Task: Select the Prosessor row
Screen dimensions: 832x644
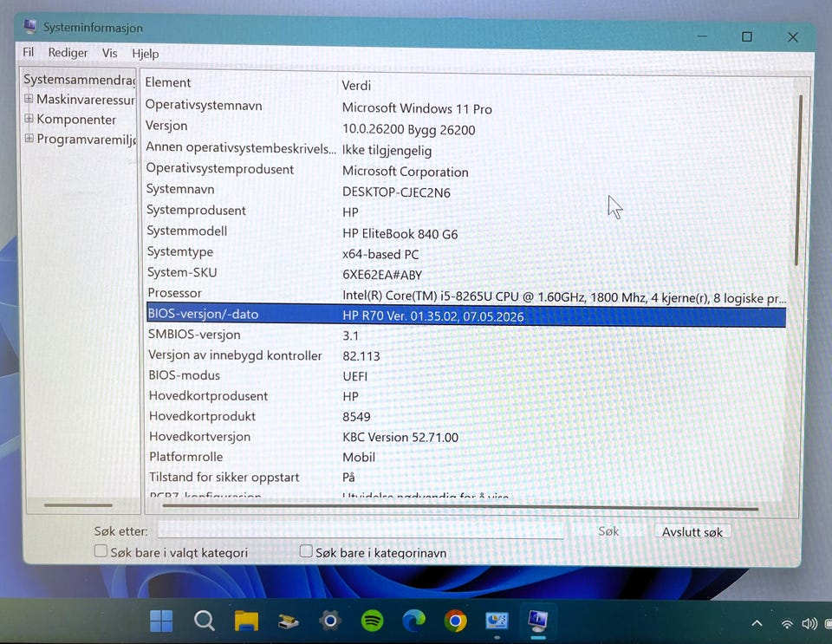Action: click(466, 295)
